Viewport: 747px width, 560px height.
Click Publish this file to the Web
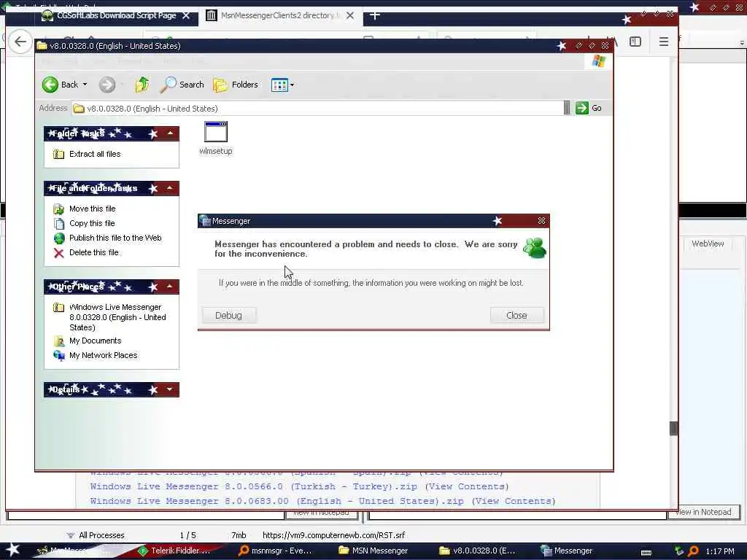(x=115, y=238)
